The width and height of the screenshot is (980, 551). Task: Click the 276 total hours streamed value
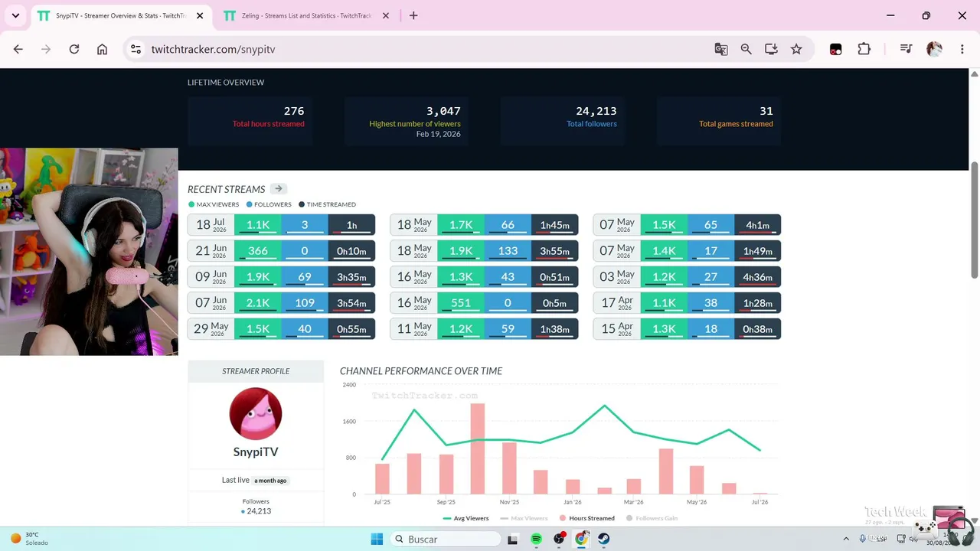(x=294, y=111)
